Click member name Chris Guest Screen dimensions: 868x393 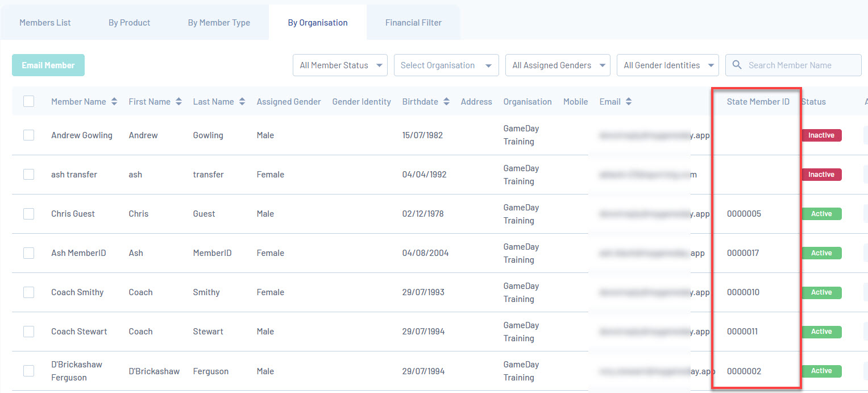[73, 214]
